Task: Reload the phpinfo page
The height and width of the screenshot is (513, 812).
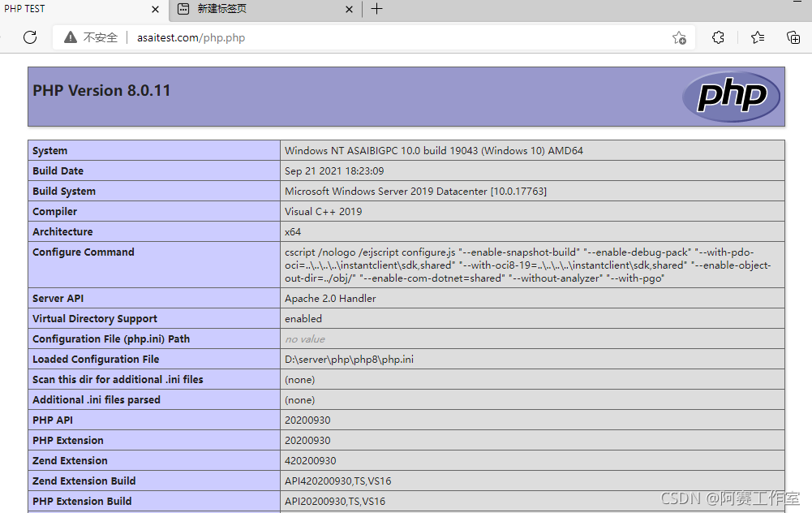Action: tap(30, 37)
